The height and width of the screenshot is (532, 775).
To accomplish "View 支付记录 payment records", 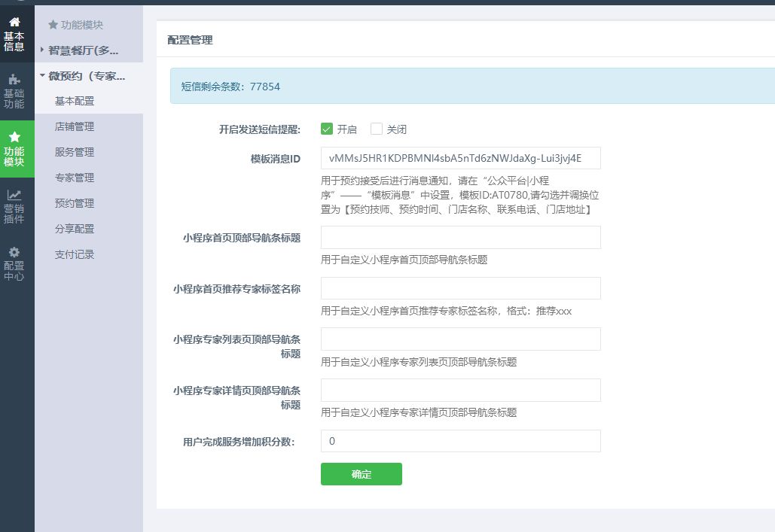I will pyautogui.click(x=75, y=254).
